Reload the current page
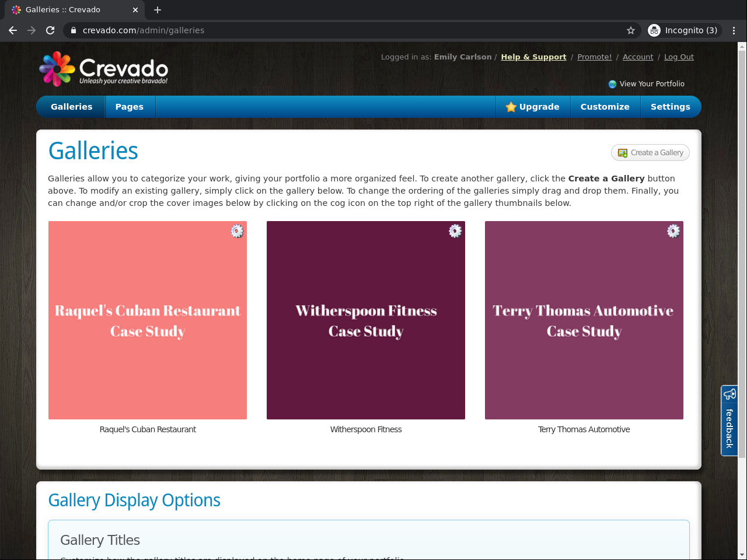 coord(50,30)
